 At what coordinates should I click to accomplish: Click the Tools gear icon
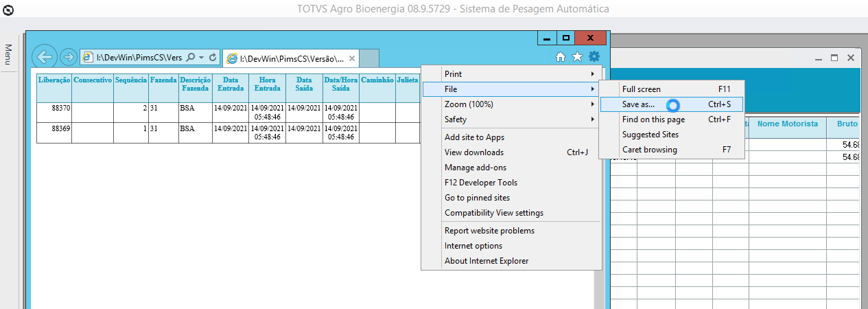pyautogui.click(x=594, y=57)
